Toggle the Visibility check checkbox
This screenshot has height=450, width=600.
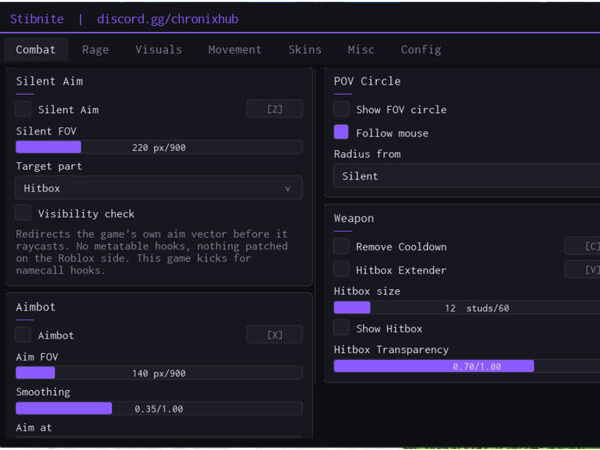point(23,213)
